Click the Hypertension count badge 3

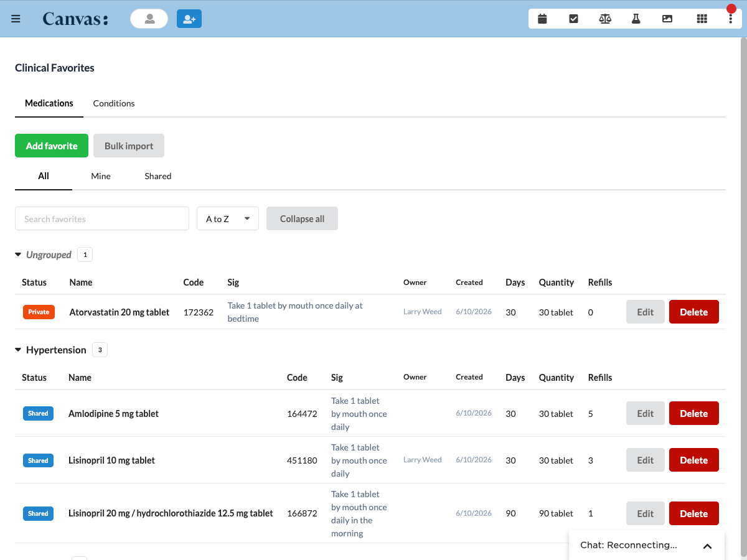100,350
